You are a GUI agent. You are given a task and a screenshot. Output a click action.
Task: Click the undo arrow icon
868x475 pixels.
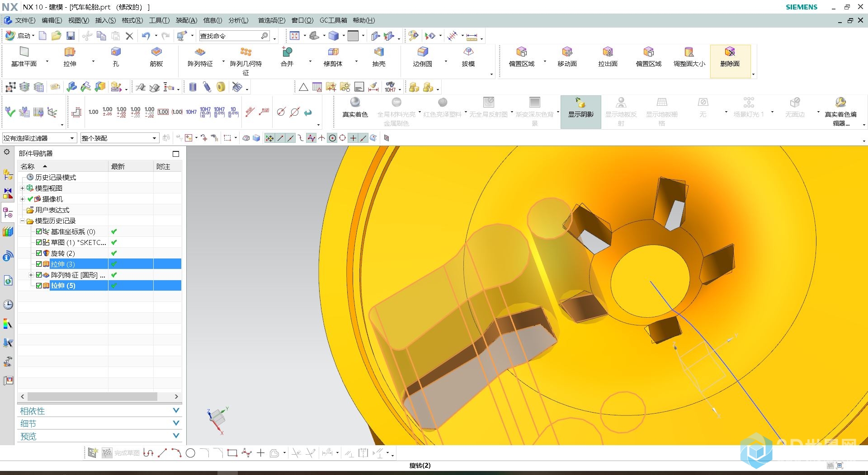146,36
